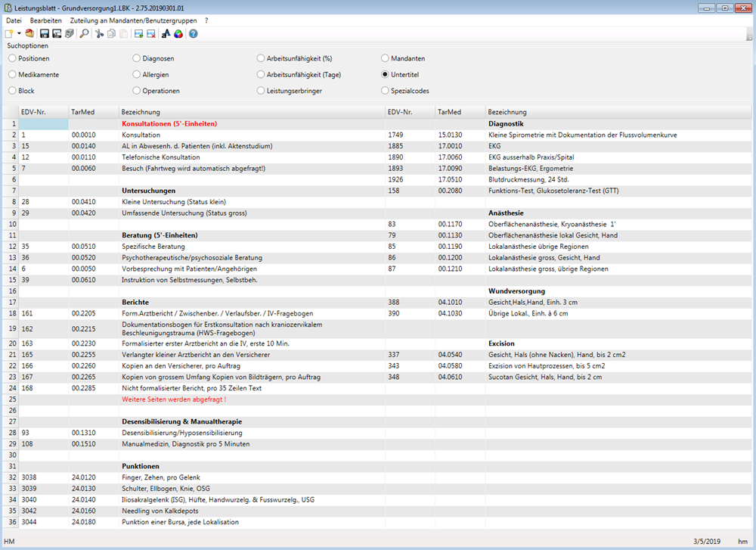This screenshot has width=756, height=550.
Task: Click the status bar date 3/5/2019
Action: [707, 542]
